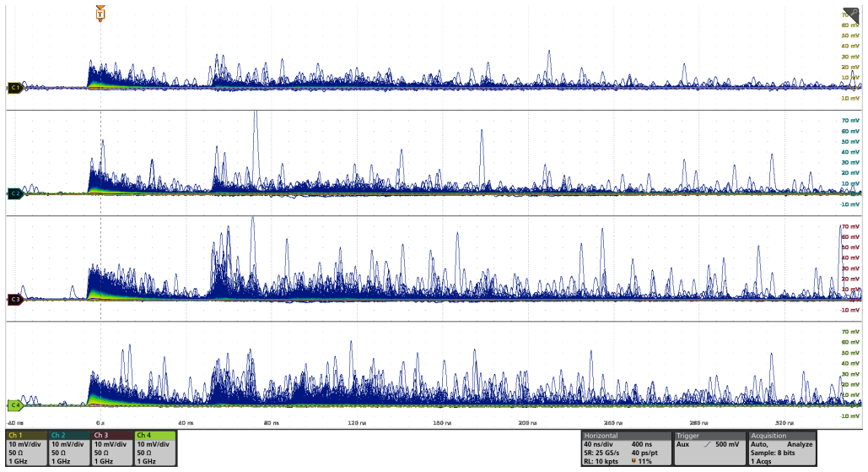This screenshot has height=472, width=868.
Task: Click the 80 ns time axis label
Action: click(272, 423)
